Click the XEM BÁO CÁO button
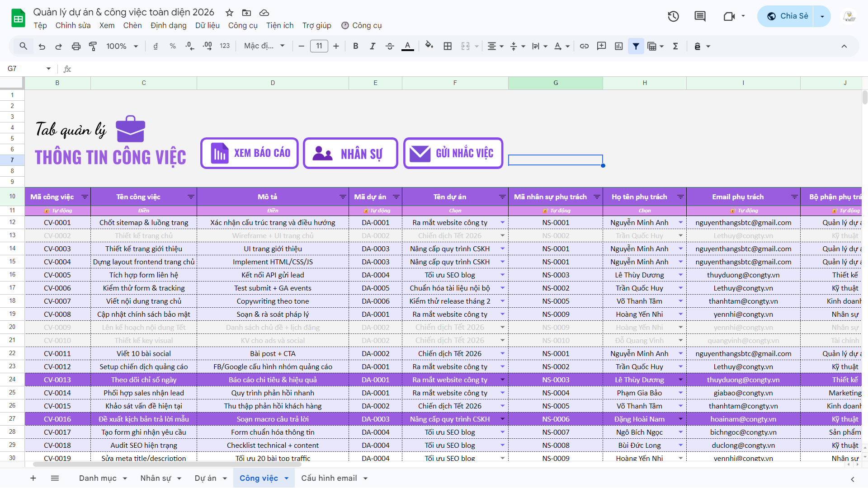The image size is (868, 488). [x=250, y=153]
